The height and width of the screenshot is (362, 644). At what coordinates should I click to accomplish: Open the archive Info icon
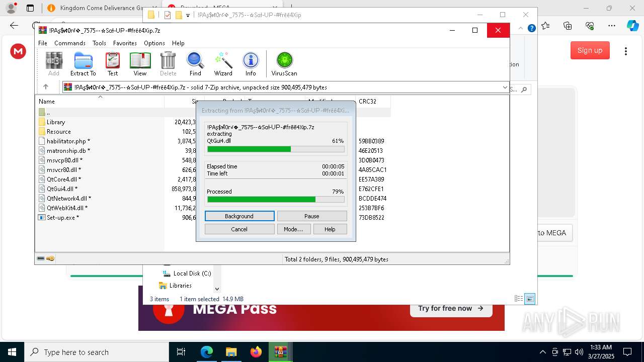(251, 64)
